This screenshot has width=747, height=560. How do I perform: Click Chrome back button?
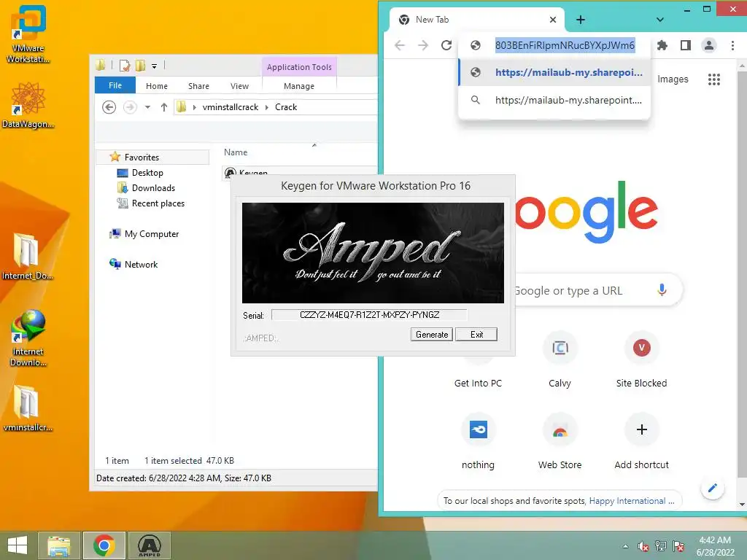(400, 45)
